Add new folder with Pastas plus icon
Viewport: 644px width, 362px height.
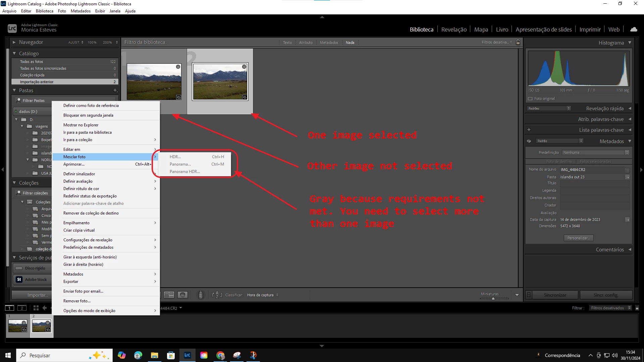tap(115, 90)
